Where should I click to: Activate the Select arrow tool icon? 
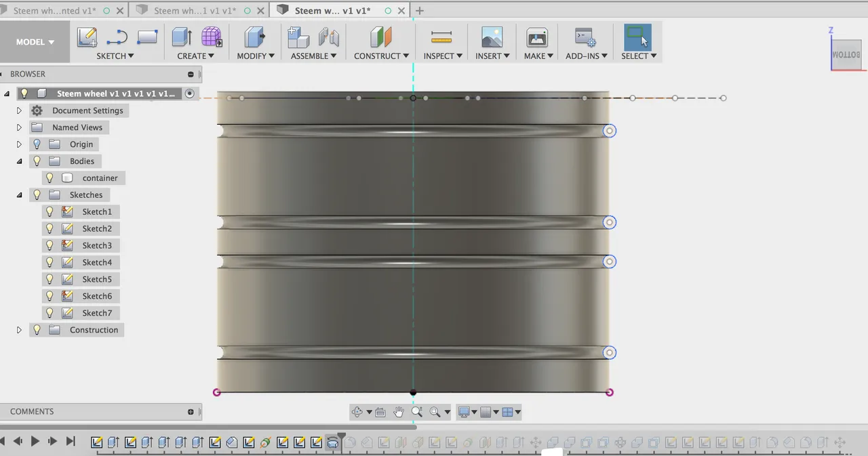(637, 37)
